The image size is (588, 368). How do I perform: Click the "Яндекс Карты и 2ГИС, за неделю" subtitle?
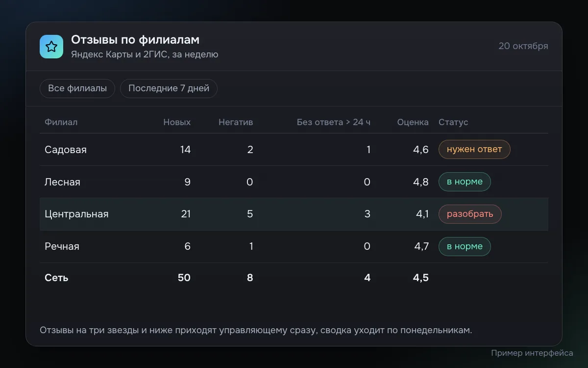(x=145, y=54)
